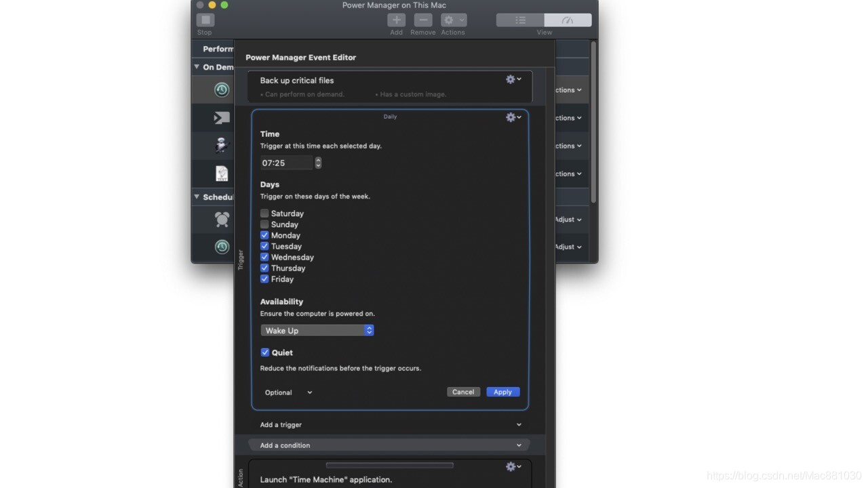Open the Optional dropdown

pos(289,392)
